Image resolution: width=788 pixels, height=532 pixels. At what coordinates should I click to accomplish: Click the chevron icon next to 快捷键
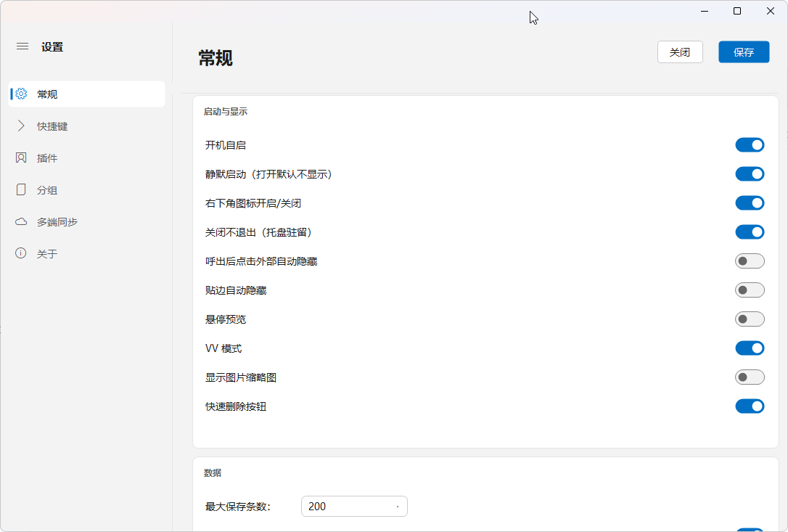[x=21, y=126]
